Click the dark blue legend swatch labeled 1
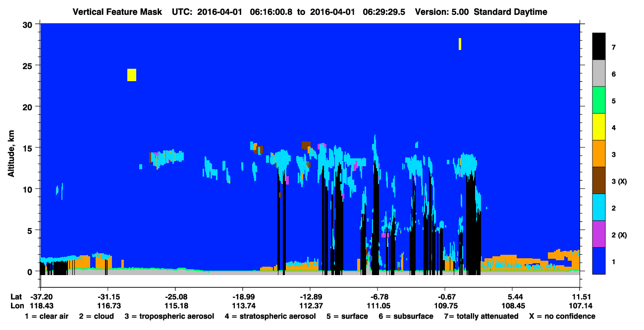The width and height of the screenshot is (644, 330). click(599, 261)
